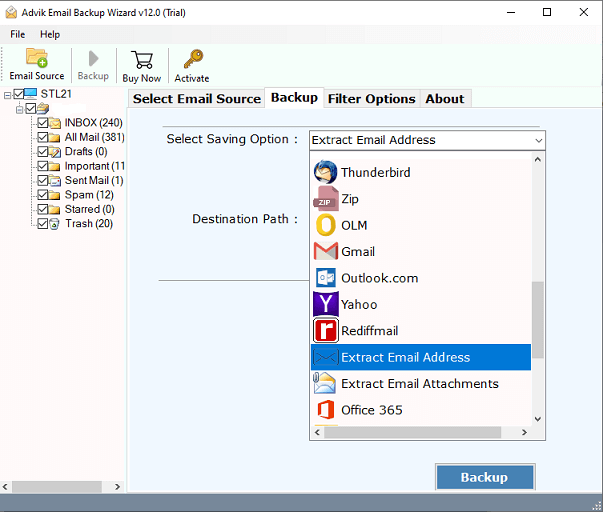Click the OLM icon in list
Viewport: 603px width, 512px height.
click(x=325, y=225)
